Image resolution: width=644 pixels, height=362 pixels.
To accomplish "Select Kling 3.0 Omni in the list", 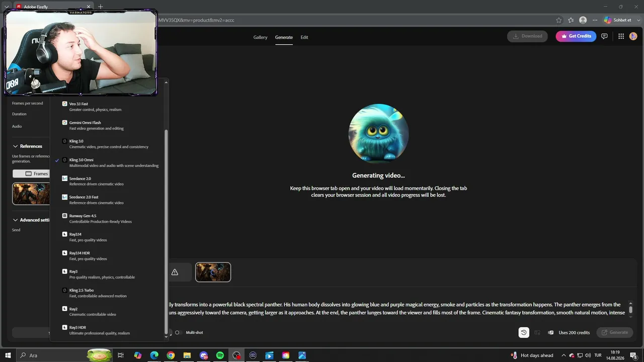I will tap(108, 162).
